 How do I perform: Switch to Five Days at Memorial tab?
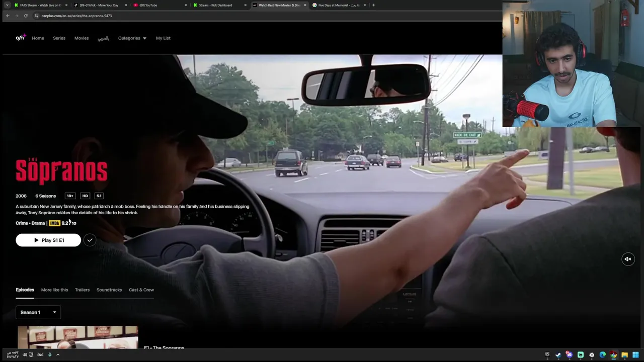tap(338, 5)
